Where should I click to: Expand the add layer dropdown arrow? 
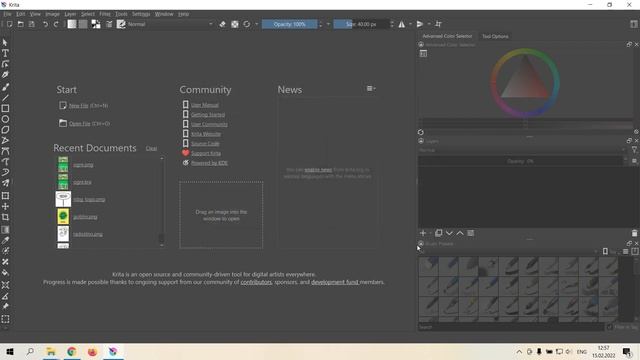pyautogui.click(x=430, y=233)
